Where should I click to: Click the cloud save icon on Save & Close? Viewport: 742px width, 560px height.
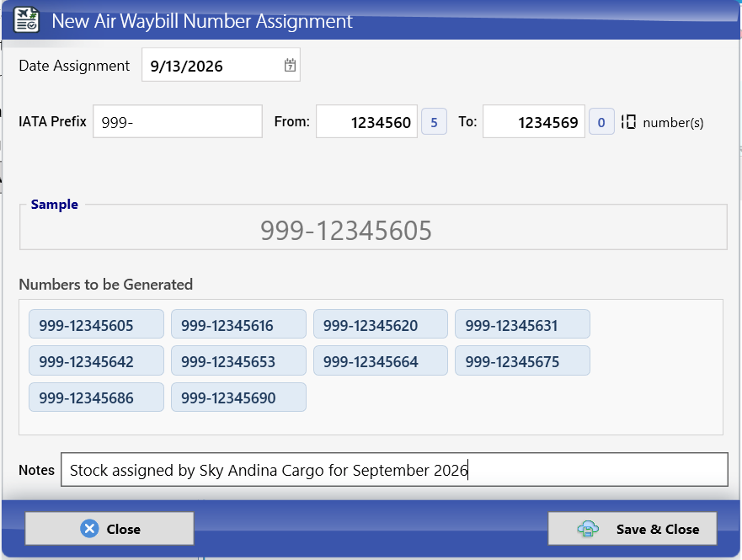[588, 529]
